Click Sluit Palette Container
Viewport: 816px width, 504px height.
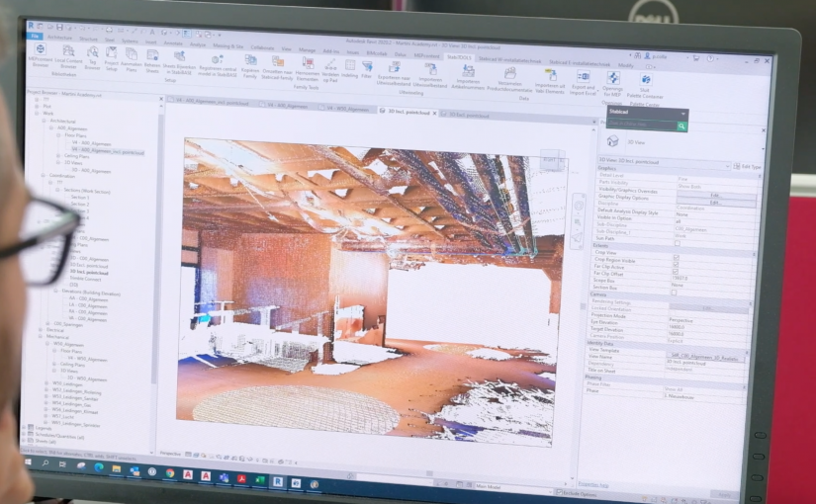pyautogui.click(x=645, y=86)
